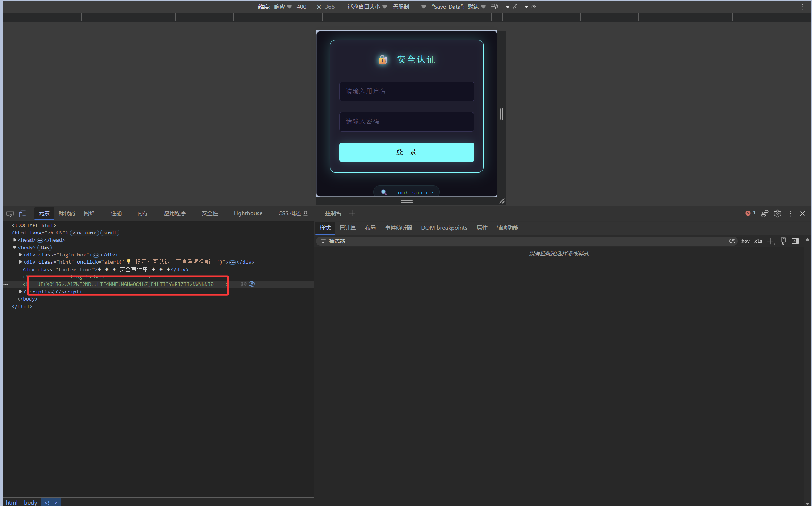Image resolution: width=812 pixels, height=506 pixels.
Task: Click the 登 录 login button
Action: pos(407,152)
